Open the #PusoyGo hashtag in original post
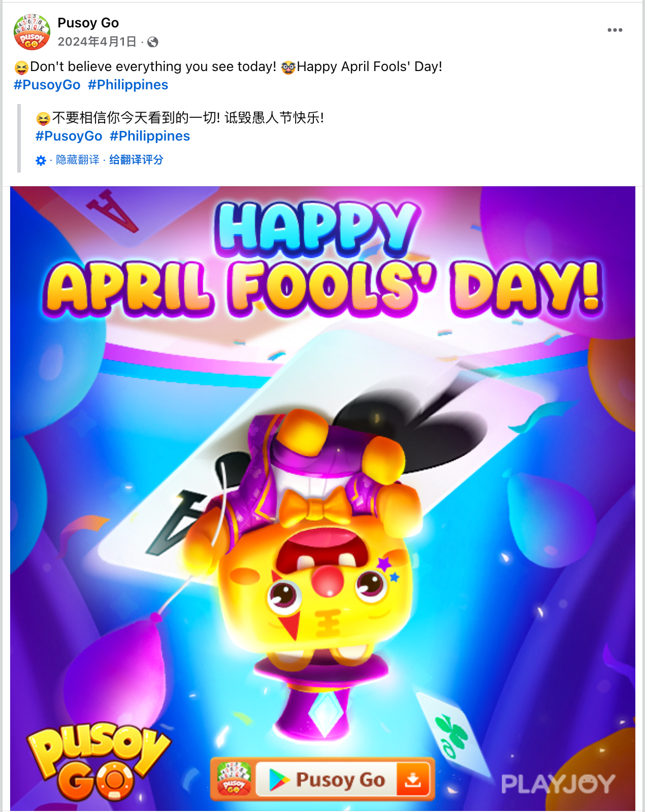The height and width of the screenshot is (812, 645). tap(47, 85)
